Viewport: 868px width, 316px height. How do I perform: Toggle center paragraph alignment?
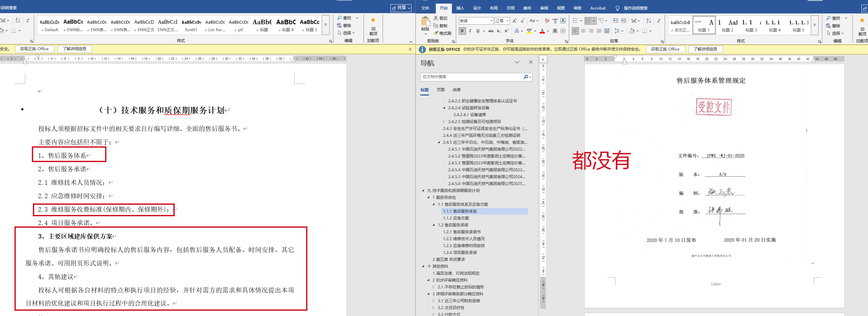583,31
